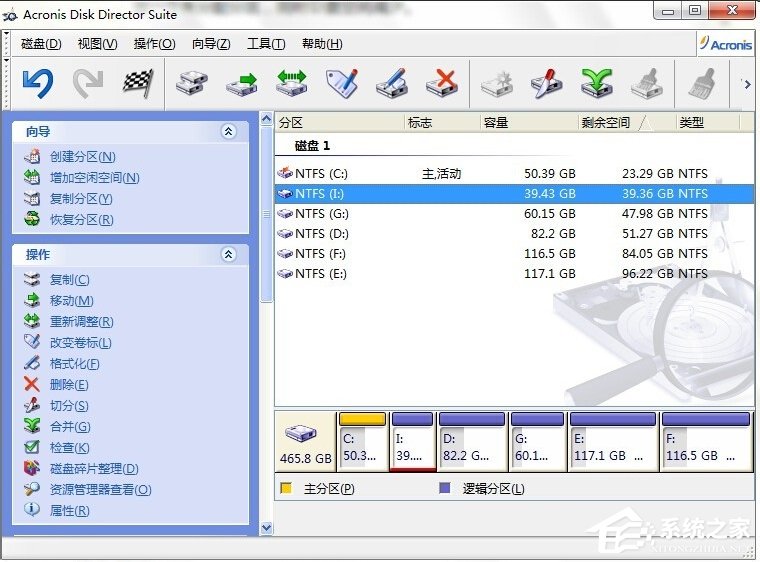Click the checkered flag commit icon
This screenshot has height=562, width=760.
pos(137,83)
